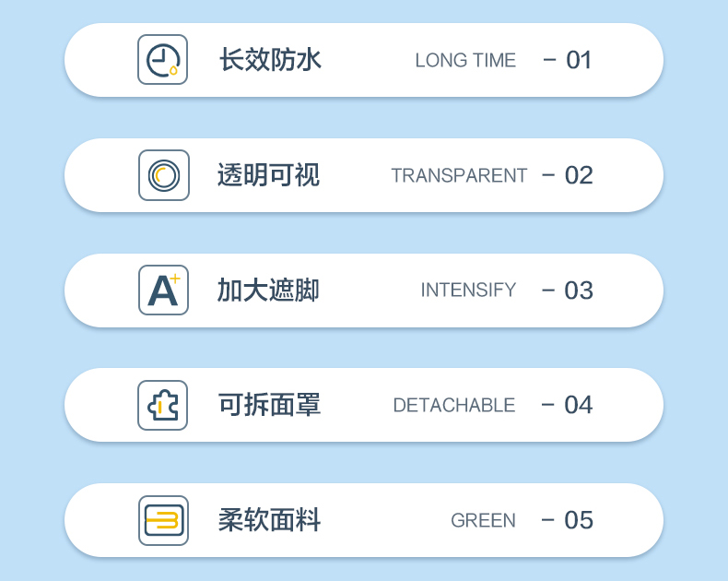Click the number 01 marker
This screenshot has height=581, width=728.
(579, 61)
